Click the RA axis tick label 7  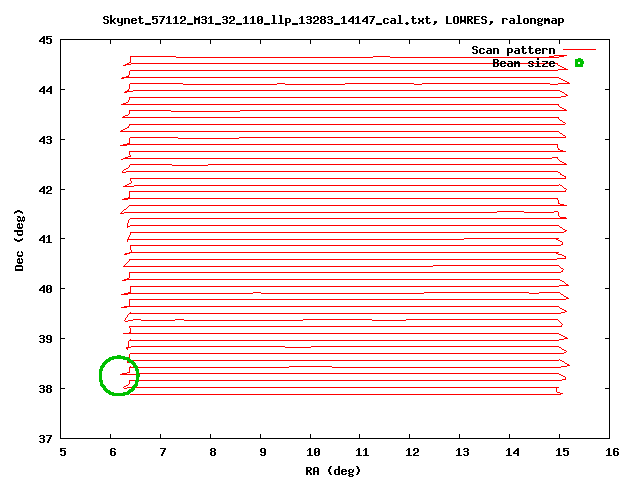point(163,452)
